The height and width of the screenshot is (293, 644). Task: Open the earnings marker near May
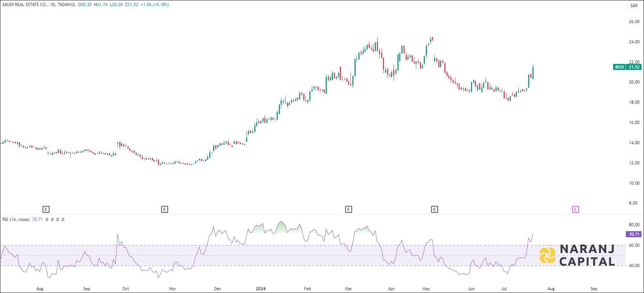click(434, 210)
